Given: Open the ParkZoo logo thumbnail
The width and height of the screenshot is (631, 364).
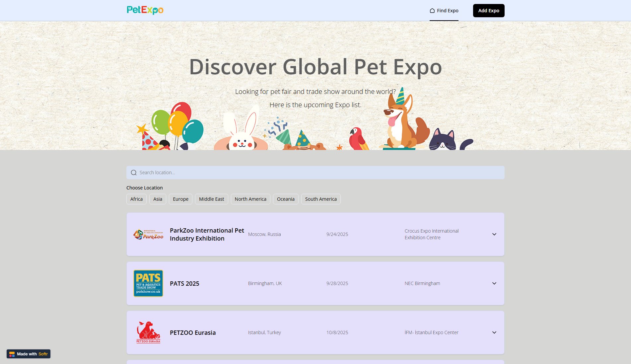Looking at the screenshot, I should click(x=148, y=234).
